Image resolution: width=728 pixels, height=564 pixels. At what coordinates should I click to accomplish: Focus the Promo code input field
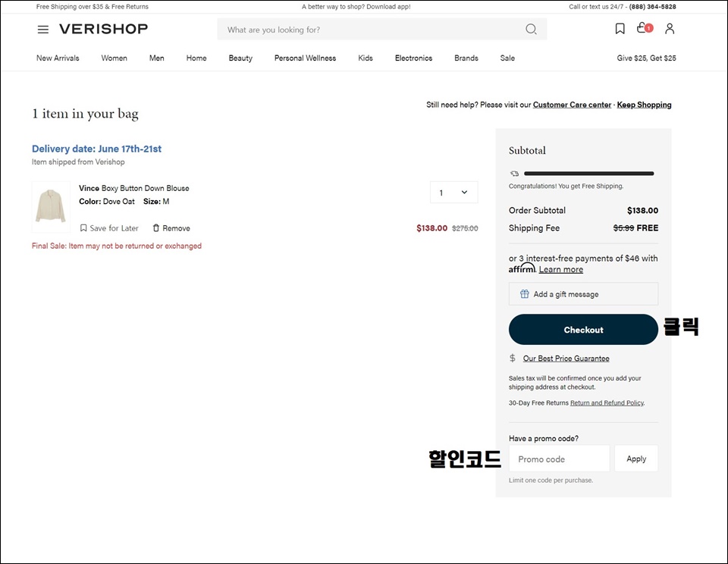pos(559,459)
